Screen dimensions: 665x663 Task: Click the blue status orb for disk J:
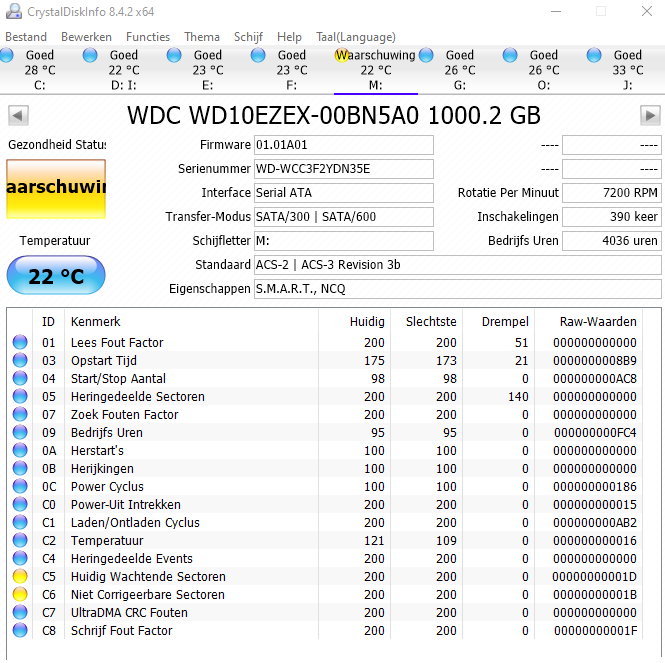pos(595,55)
